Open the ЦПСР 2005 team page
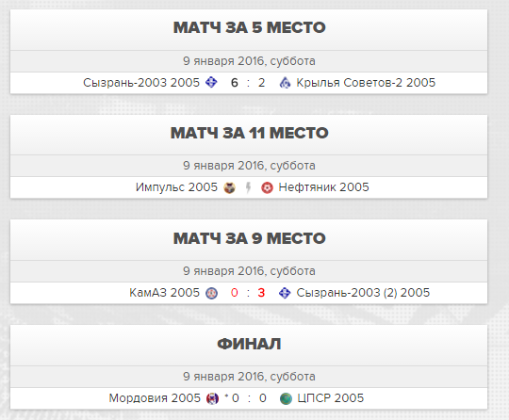 tap(331, 398)
